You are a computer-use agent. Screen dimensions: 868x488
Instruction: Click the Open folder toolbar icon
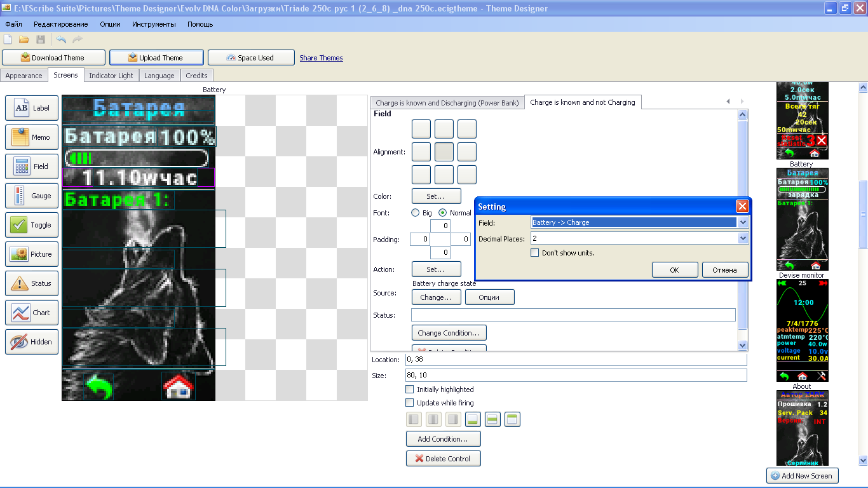pos(24,39)
